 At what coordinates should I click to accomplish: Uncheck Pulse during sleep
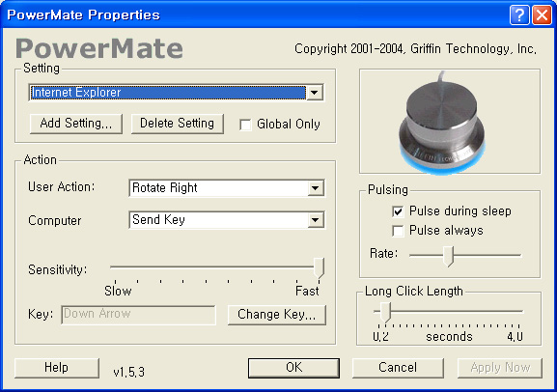[x=398, y=211]
